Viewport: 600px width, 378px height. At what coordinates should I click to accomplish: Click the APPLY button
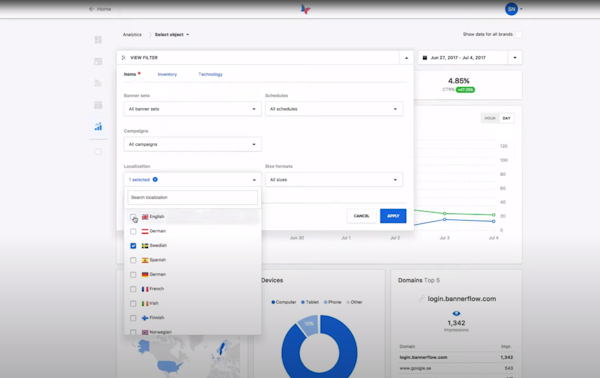point(393,216)
